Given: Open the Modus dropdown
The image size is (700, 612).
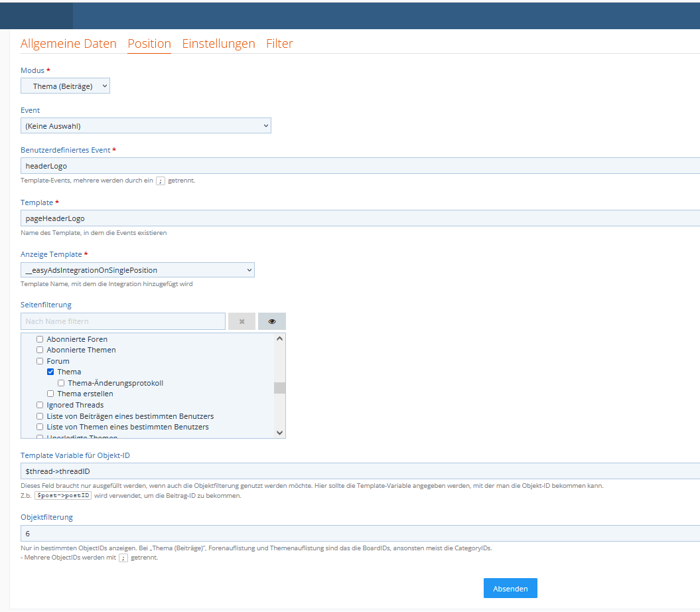Looking at the screenshot, I should tap(65, 86).
